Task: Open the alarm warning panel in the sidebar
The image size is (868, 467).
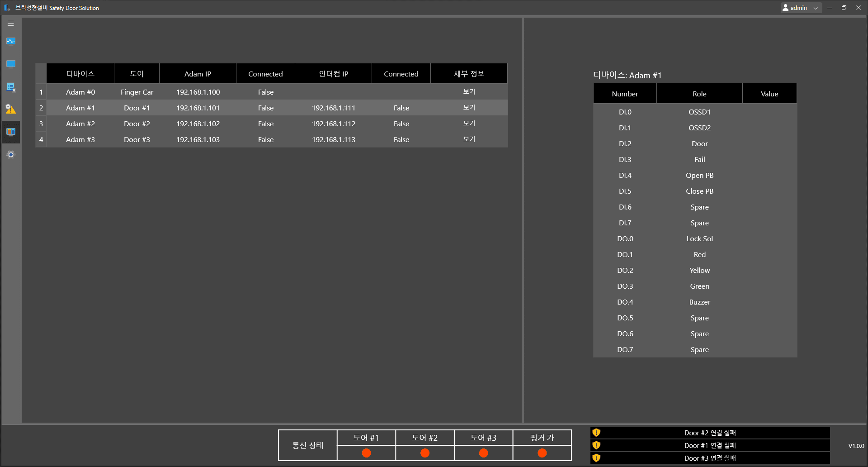Action: 10,109
